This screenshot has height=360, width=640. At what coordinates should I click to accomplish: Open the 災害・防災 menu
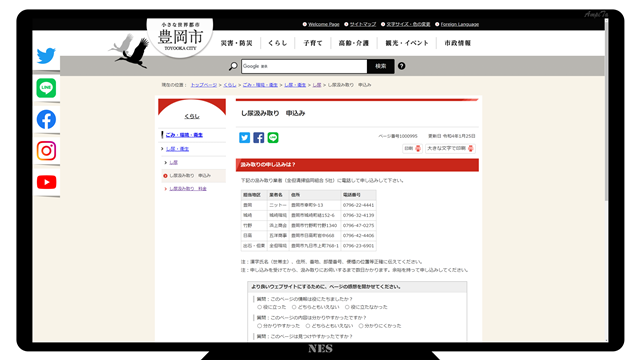click(237, 43)
